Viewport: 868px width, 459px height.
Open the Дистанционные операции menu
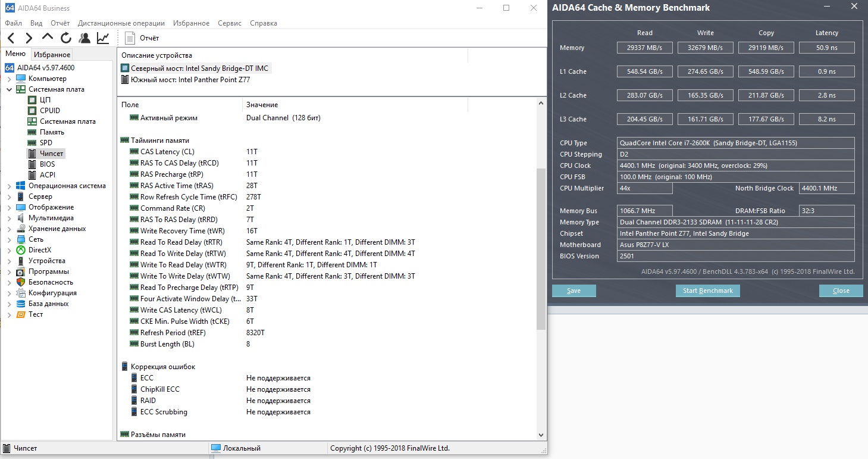(x=121, y=23)
